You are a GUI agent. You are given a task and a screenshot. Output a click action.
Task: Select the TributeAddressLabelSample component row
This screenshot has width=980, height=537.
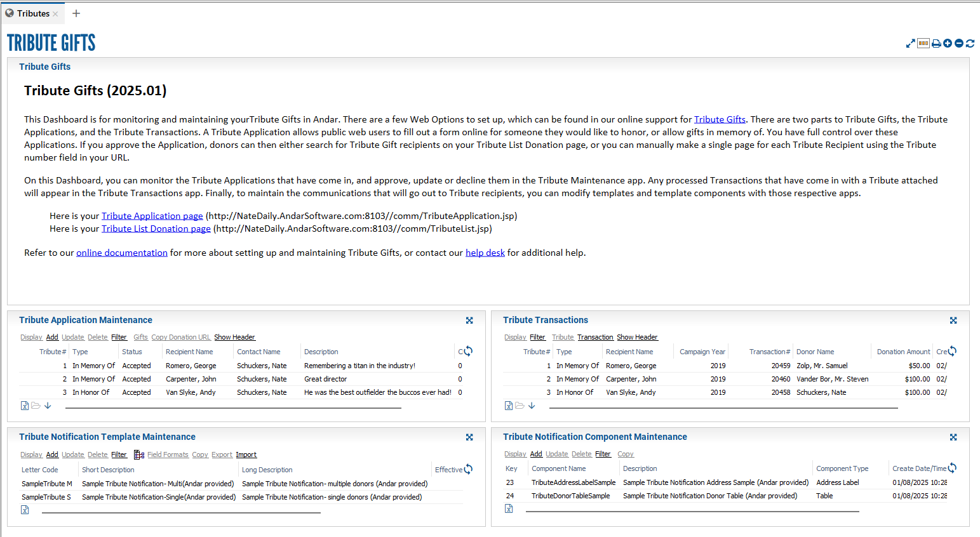pyautogui.click(x=725, y=482)
